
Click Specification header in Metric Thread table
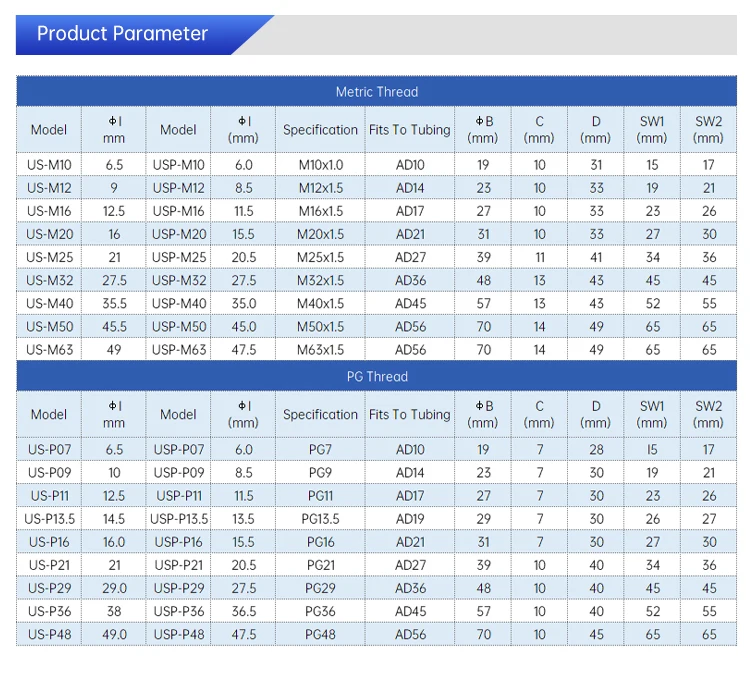pos(320,130)
